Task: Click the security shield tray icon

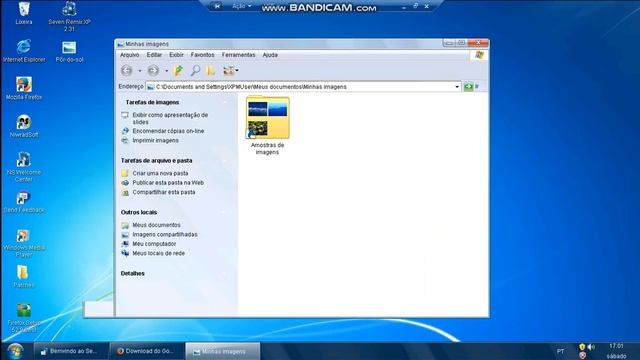Action: (582, 347)
